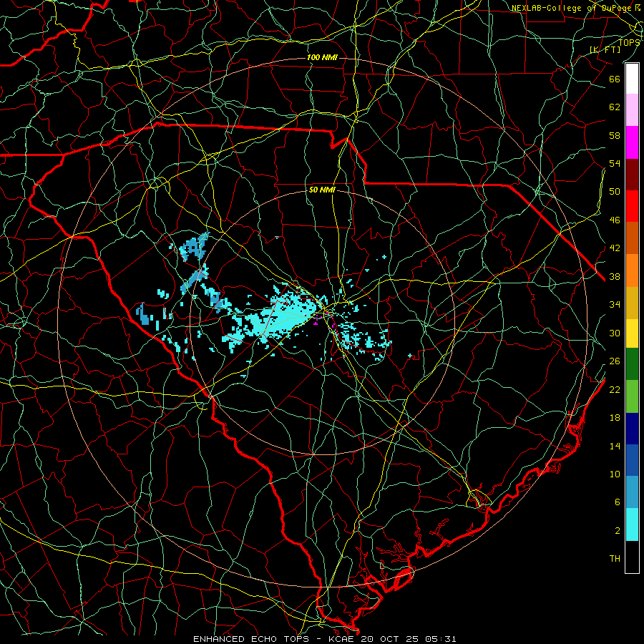Click the dark orange 42 kft legend swatch
The image size is (644, 644).
click(x=632, y=238)
